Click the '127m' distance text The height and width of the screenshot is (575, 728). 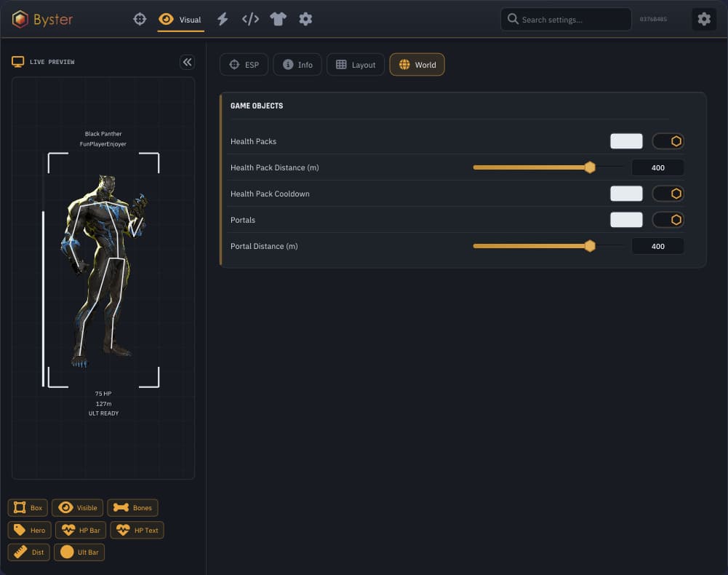coord(103,404)
